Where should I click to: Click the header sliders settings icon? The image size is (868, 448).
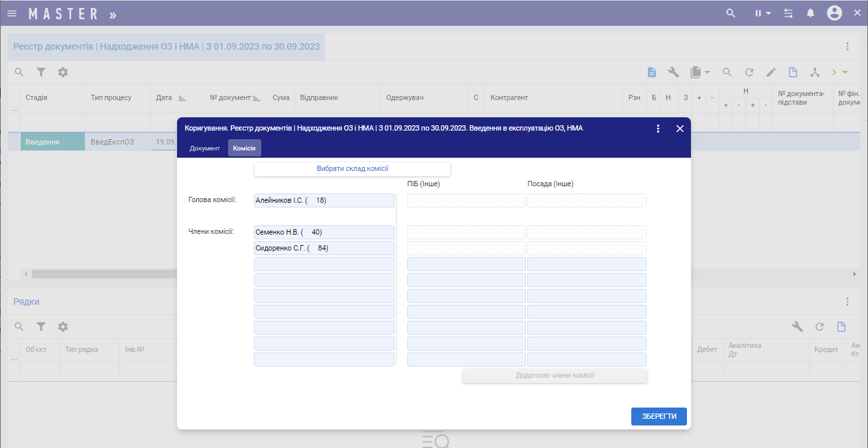click(788, 13)
